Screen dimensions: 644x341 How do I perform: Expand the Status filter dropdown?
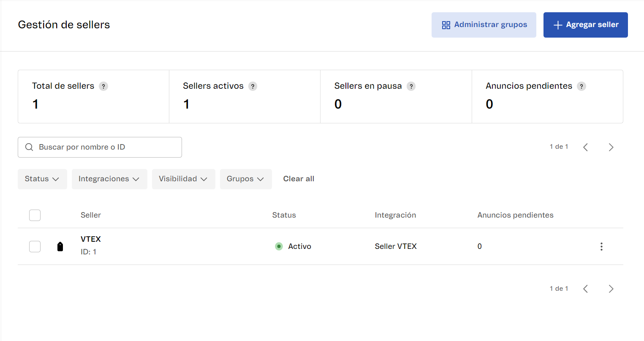(42, 179)
